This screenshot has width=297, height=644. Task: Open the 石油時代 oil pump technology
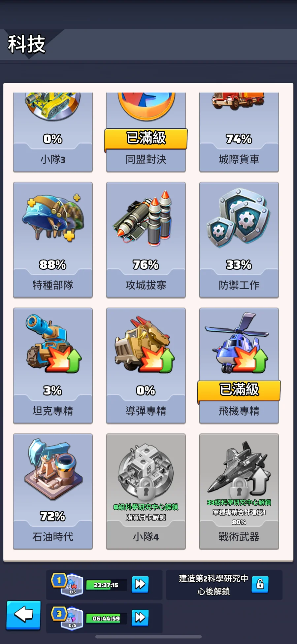coord(53,491)
